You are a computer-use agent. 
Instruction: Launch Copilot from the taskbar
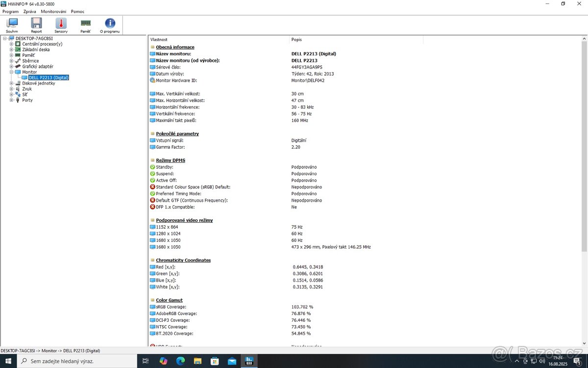pos(163,361)
